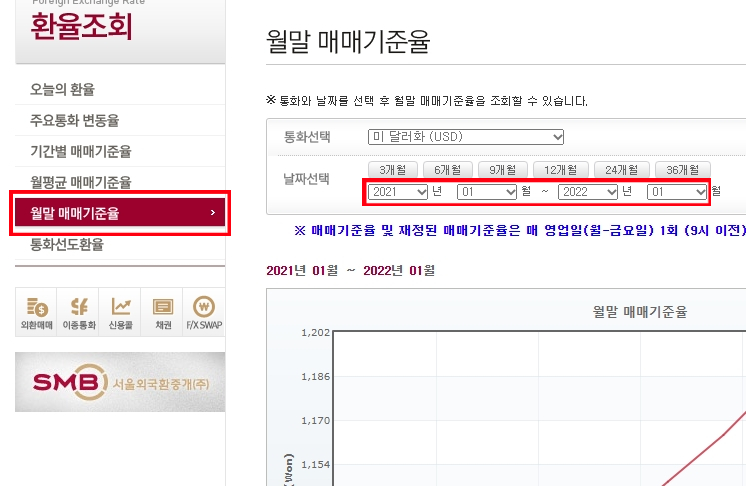
Task: Expand the start month dropdown
Action: click(x=487, y=192)
